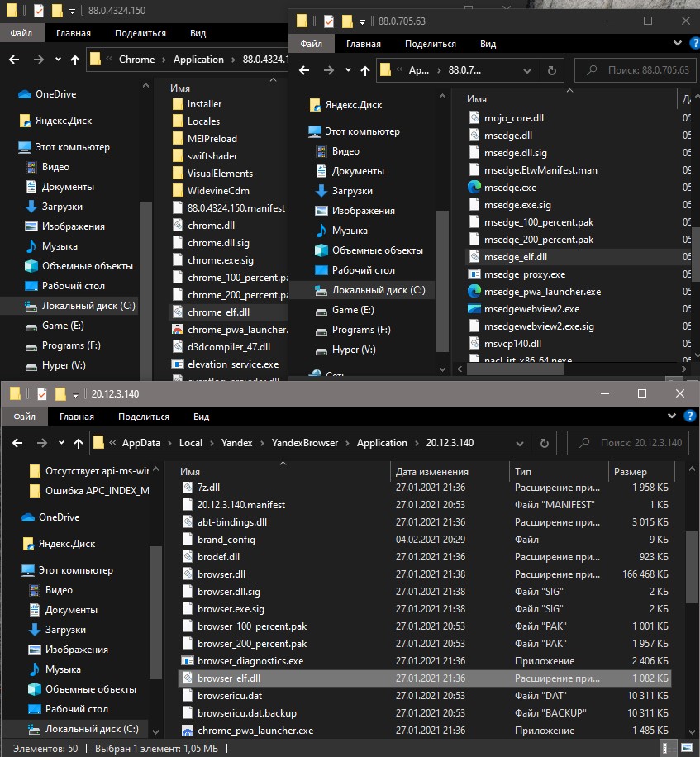The width and height of the screenshot is (700, 757).
Task: Select msedge_elf.dll in Edge window
Action: 515,257
